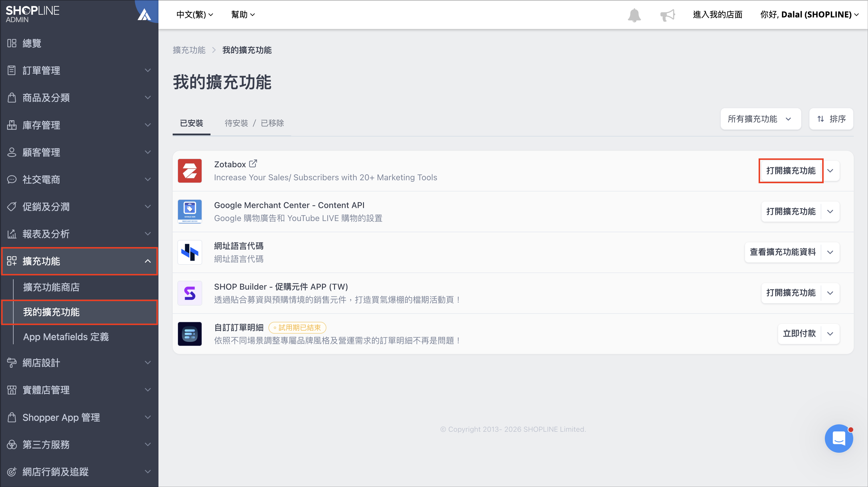Open the 中文(繁) language dropdown

tap(195, 14)
